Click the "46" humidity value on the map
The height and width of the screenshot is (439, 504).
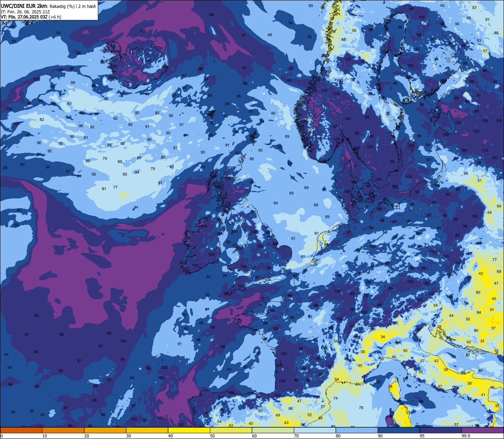(x=394, y=357)
